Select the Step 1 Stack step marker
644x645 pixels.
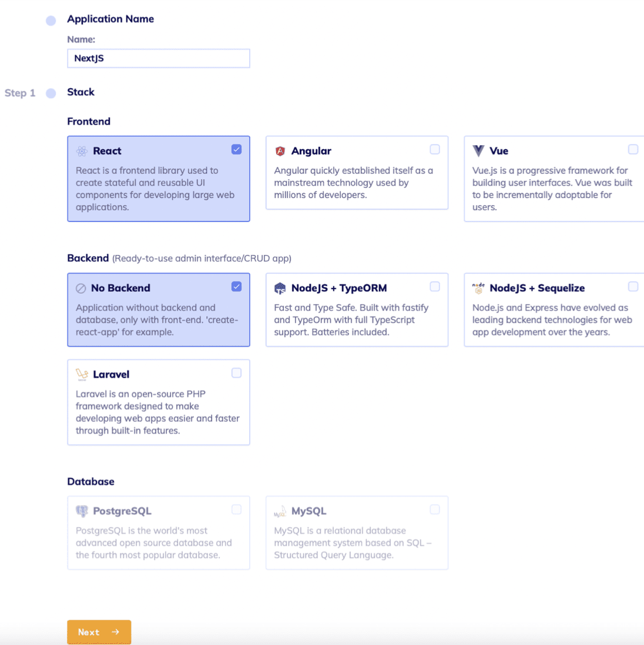click(51, 93)
